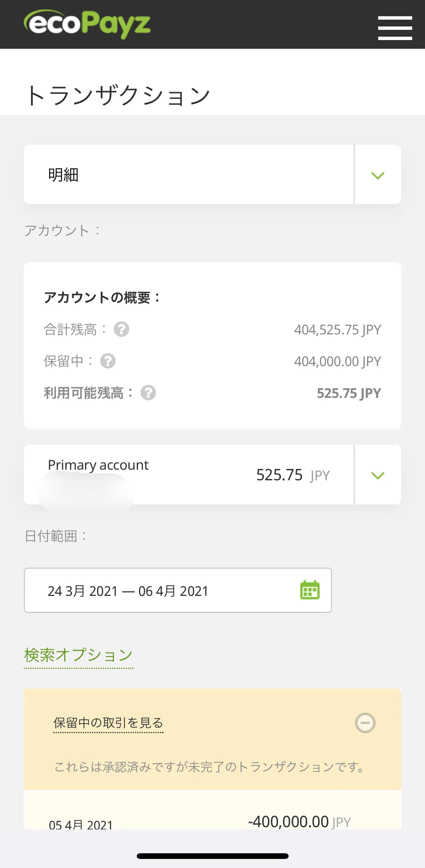Click the アカウントの概要 summary card
This screenshot has width=425, height=868.
[x=212, y=345]
